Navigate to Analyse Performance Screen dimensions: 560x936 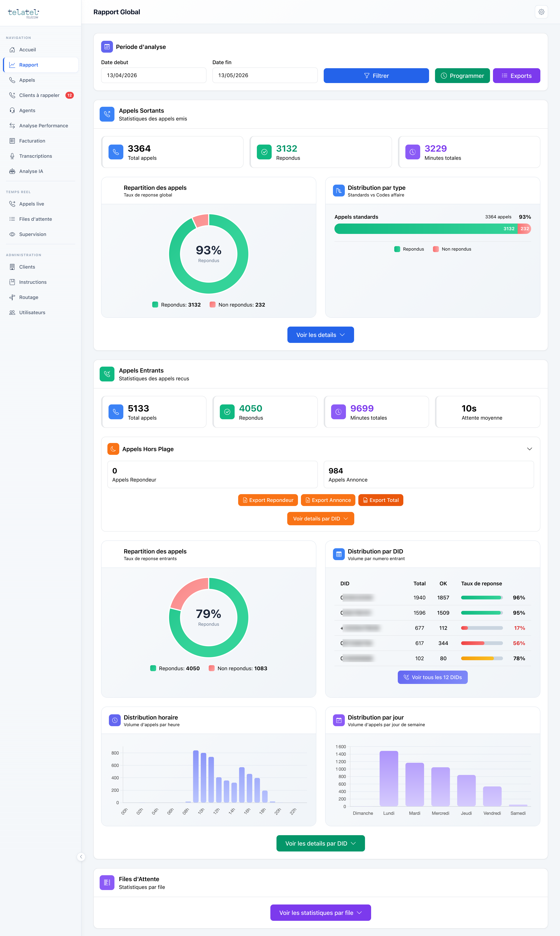[41, 126]
